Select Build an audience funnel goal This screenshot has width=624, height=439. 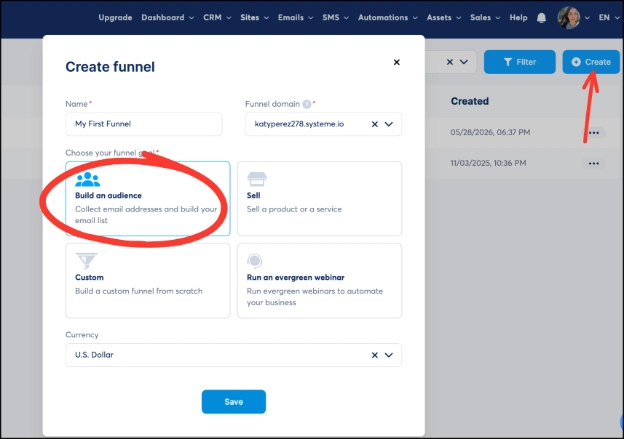[x=148, y=198]
